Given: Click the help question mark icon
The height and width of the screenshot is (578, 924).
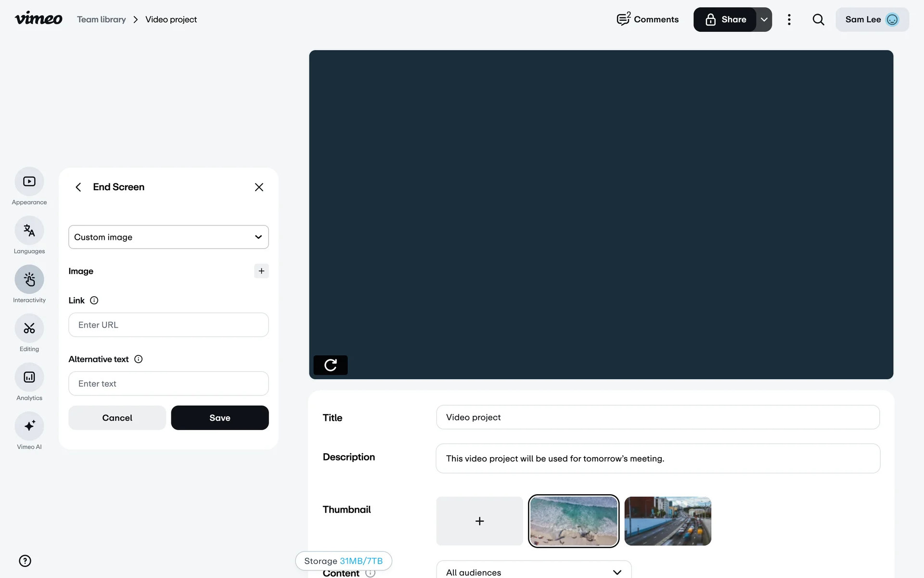Looking at the screenshot, I should (25, 561).
